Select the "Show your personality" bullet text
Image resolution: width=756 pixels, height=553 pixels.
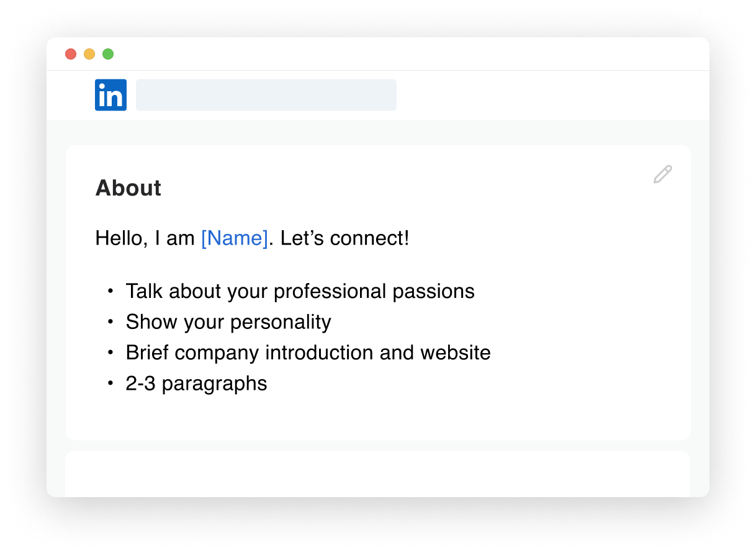pos(228,322)
